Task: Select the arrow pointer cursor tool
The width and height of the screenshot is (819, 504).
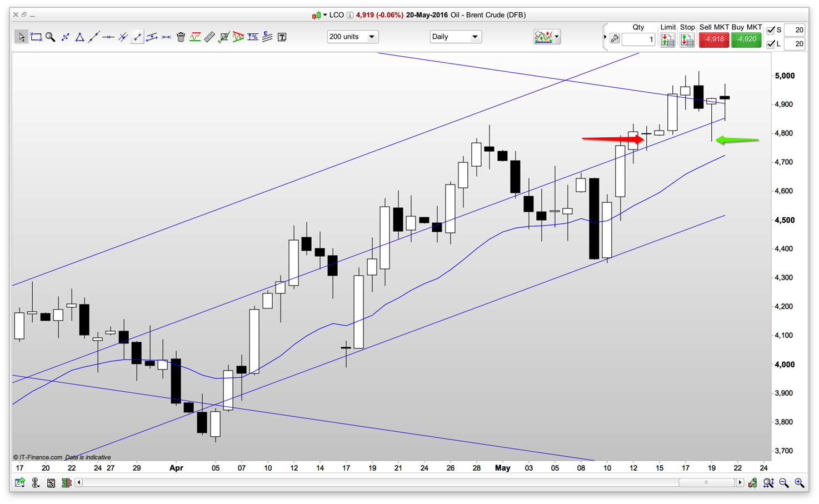Action: pyautogui.click(x=21, y=37)
